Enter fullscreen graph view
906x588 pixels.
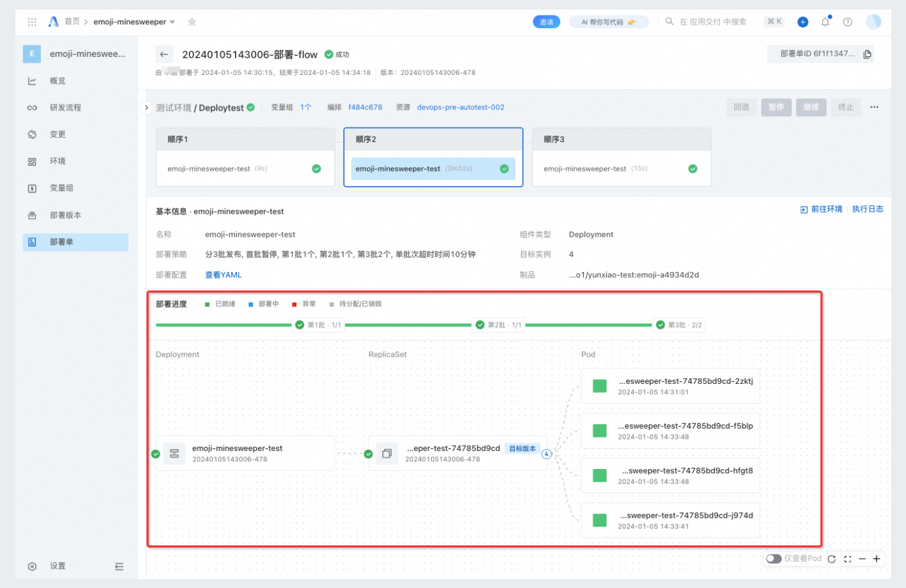[848, 559]
